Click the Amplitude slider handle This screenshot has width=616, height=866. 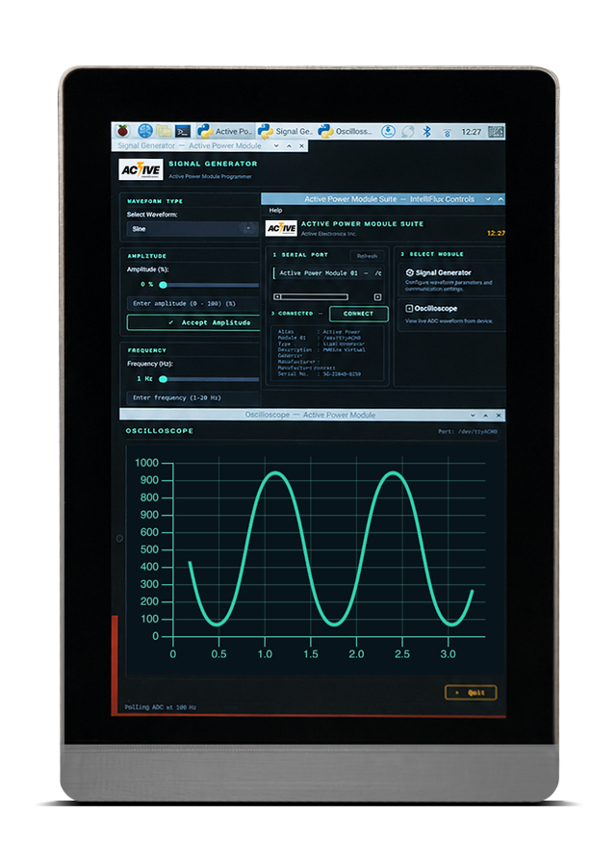[163, 285]
